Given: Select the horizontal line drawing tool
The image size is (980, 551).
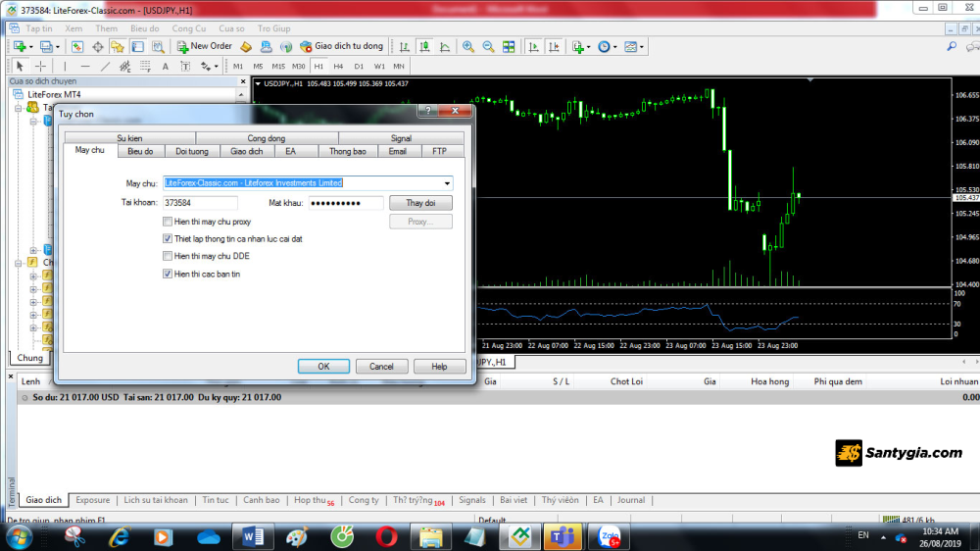Looking at the screenshot, I should coord(85,66).
